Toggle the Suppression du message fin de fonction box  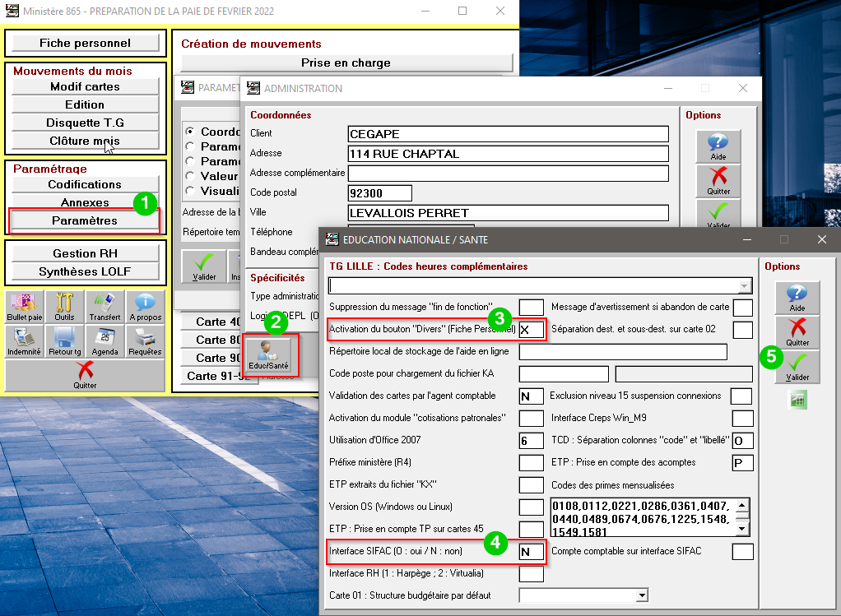pos(531,308)
